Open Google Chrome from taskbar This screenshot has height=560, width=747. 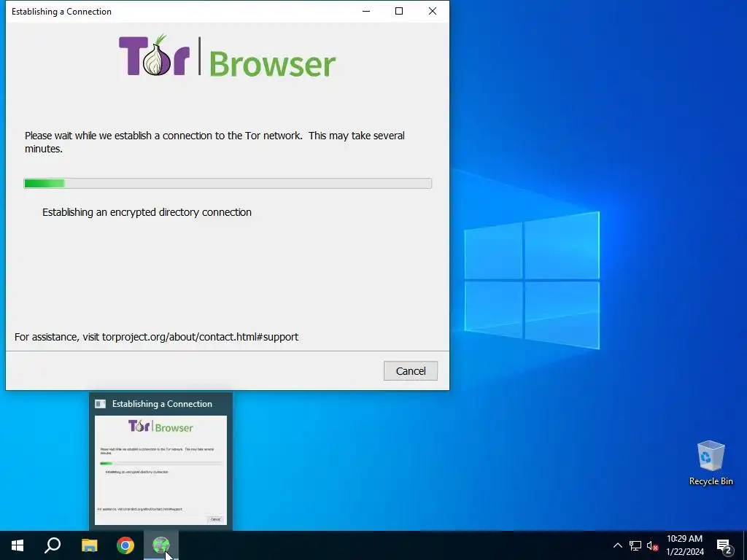coord(125,545)
